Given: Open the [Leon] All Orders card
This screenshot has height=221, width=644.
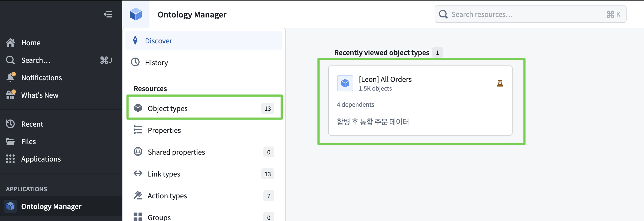Looking at the screenshot, I should tap(420, 100).
